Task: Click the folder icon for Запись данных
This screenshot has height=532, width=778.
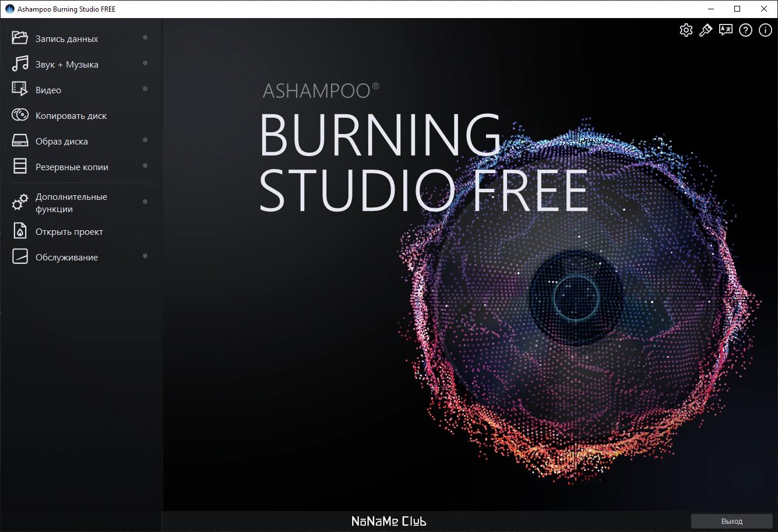Action: point(20,38)
